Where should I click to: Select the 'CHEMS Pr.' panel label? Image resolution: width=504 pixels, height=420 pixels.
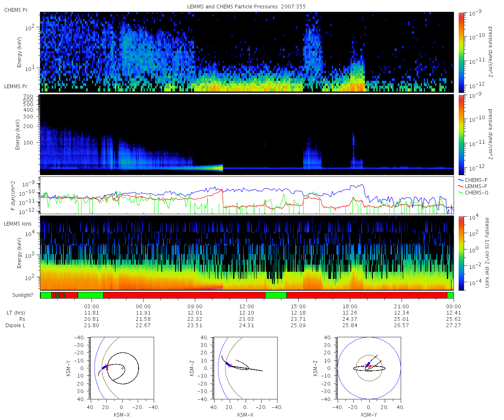coord(16,10)
